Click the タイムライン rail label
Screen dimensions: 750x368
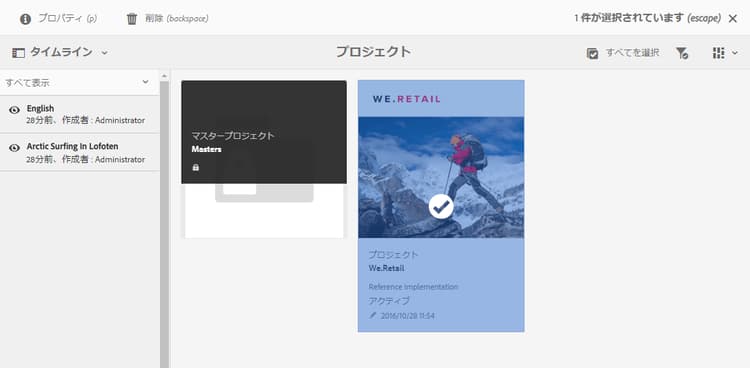point(61,53)
